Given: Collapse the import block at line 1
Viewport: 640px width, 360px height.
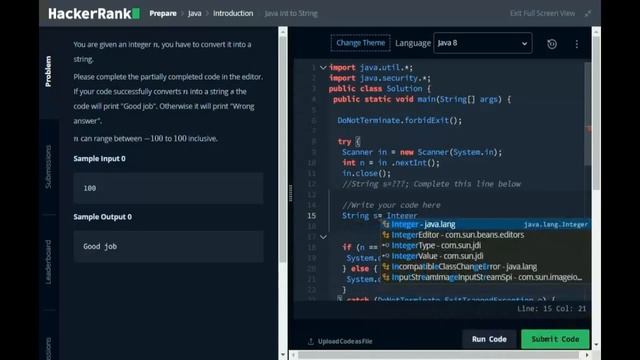Looking at the screenshot, I should (x=323, y=67).
